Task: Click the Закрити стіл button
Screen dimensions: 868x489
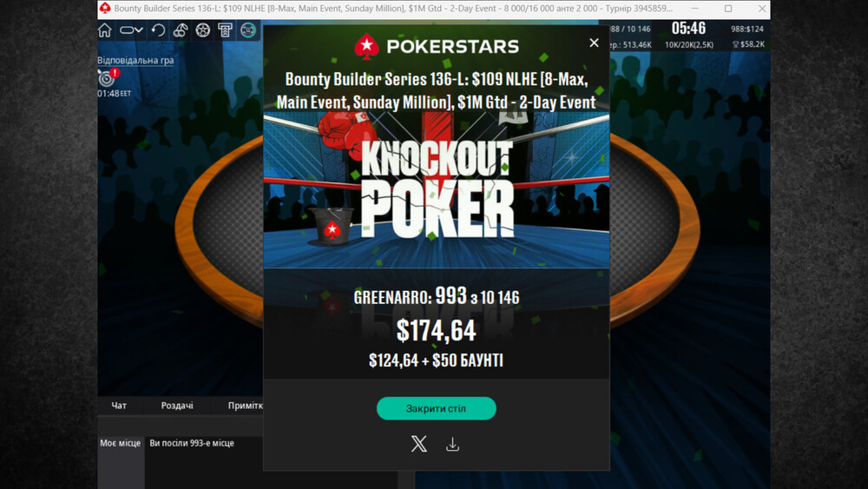Action: [437, 408]
